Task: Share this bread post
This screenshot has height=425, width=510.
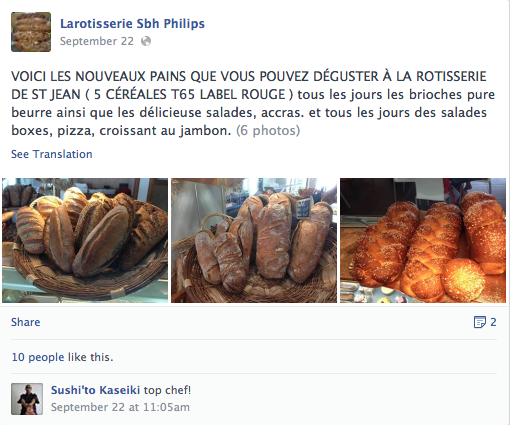Action: point(26,322)
